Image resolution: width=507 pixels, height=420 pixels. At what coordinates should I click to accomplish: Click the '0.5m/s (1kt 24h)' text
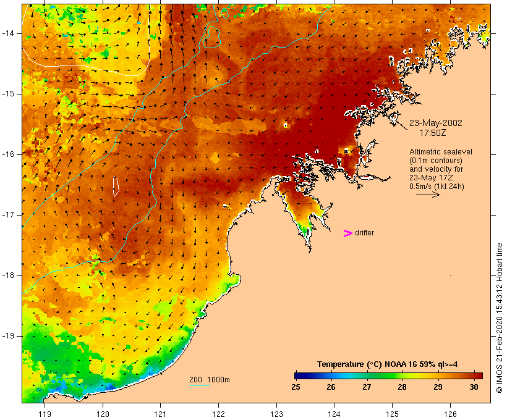437,187
